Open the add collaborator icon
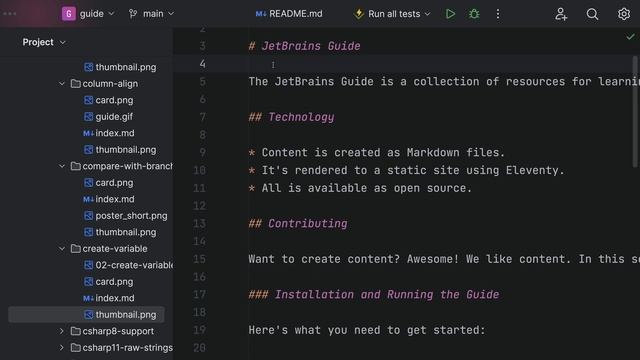 [x=561, y=14]
